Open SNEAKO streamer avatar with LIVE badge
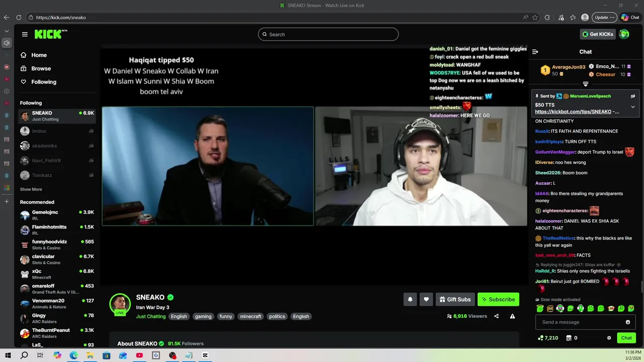This screenshot has height=362, width=644. point(120,304)
